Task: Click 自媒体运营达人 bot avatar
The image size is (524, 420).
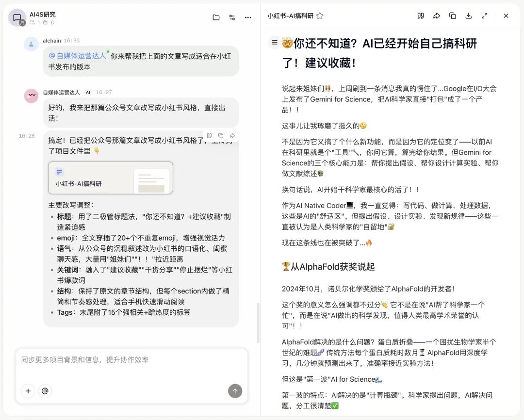Action: tap(31, 96)
